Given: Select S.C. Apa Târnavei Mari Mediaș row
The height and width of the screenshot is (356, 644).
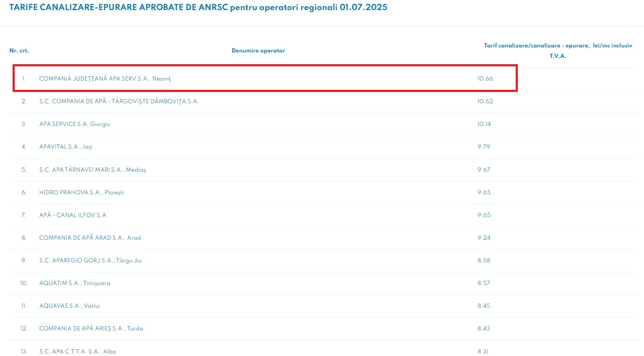Looking at the screenshot, I should (x=92, y=170).
